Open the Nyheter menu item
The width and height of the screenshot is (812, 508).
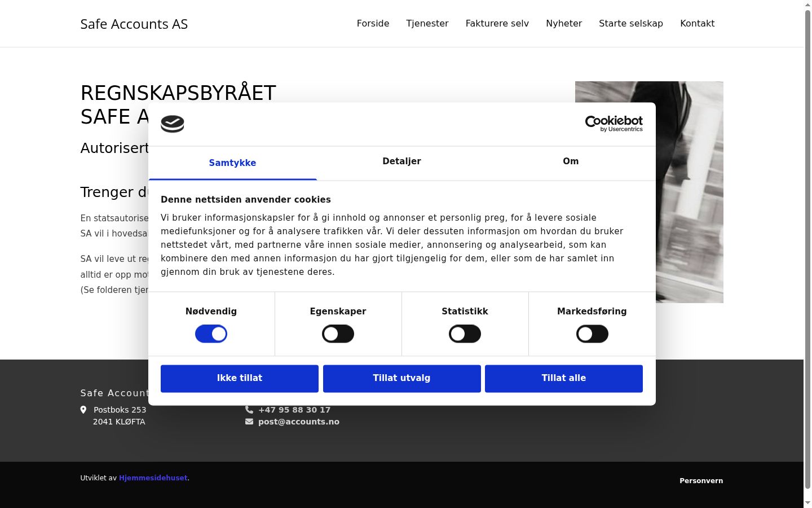564,24
